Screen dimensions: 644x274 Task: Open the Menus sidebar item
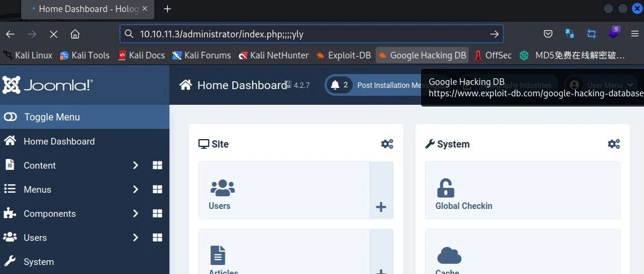[x=37, y=190]
